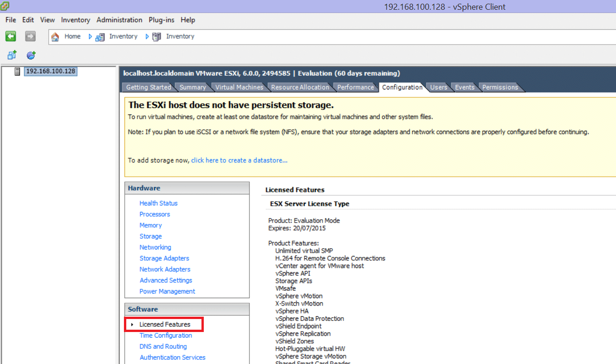The width and height of the screenshot is (616, 364).
Task: Switch to the Events tab
Action: coord(465,87)
